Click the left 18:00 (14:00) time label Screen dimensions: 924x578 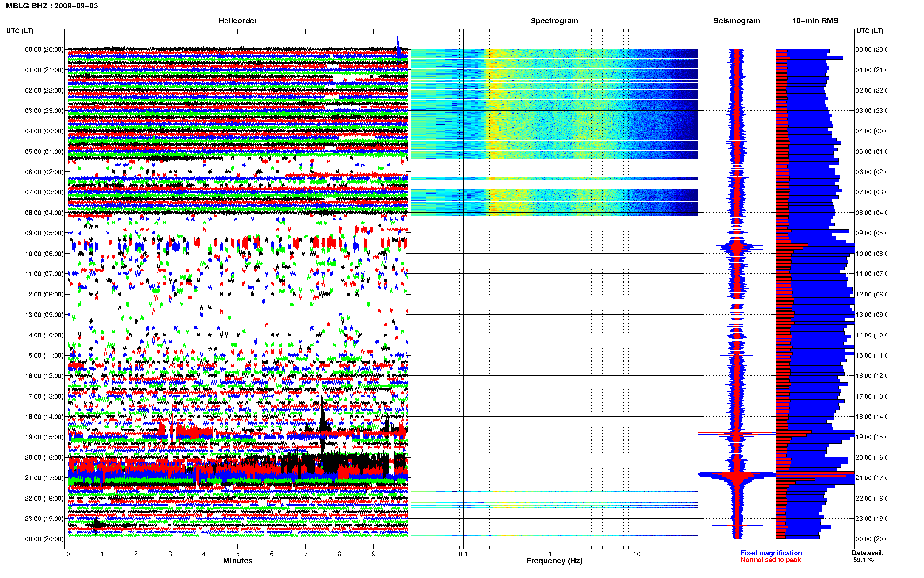coord(44,417)
